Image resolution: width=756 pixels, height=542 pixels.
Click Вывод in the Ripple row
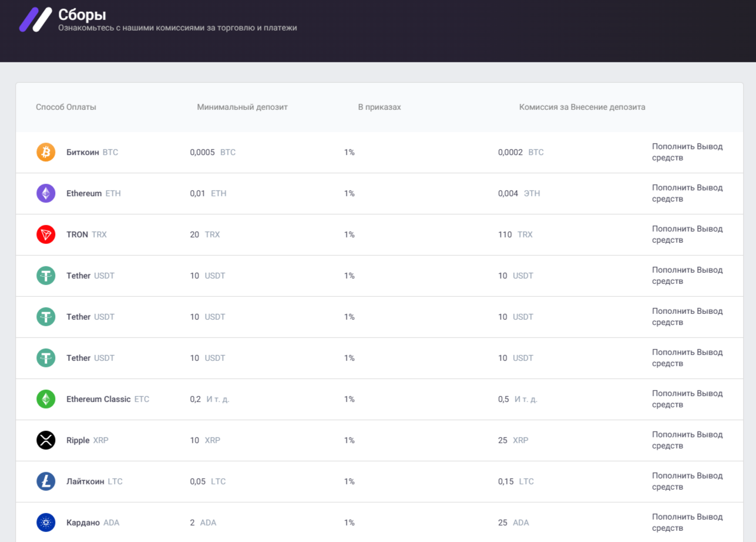pos(710,434)
